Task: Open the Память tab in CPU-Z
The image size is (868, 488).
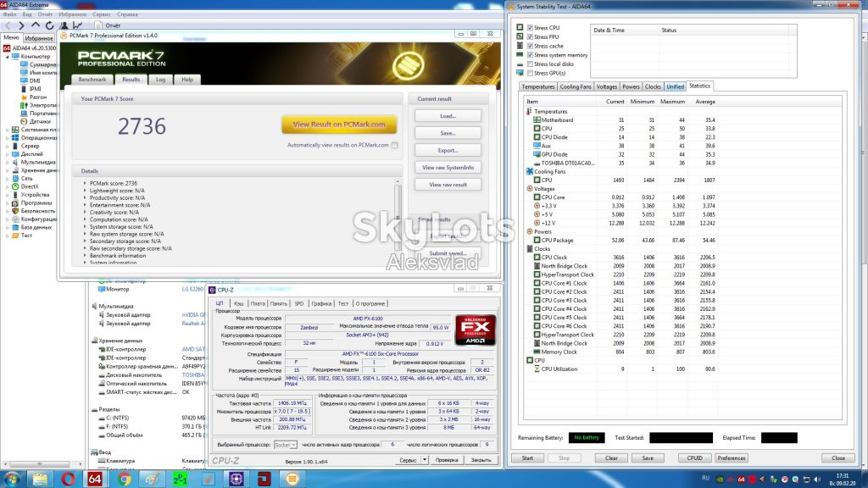Action: click(278, 304)
